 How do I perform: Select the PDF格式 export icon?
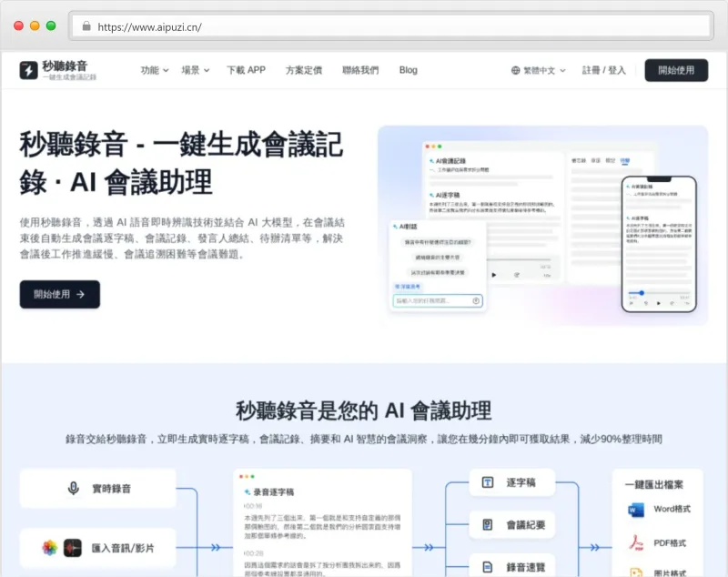coord(636,542)
